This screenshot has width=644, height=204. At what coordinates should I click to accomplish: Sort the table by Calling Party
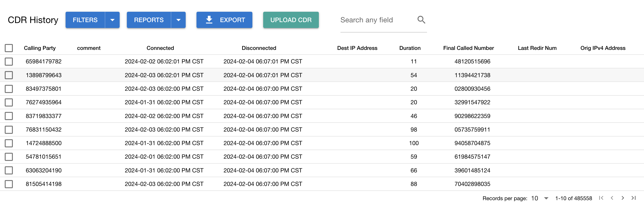tap(40, 48)
